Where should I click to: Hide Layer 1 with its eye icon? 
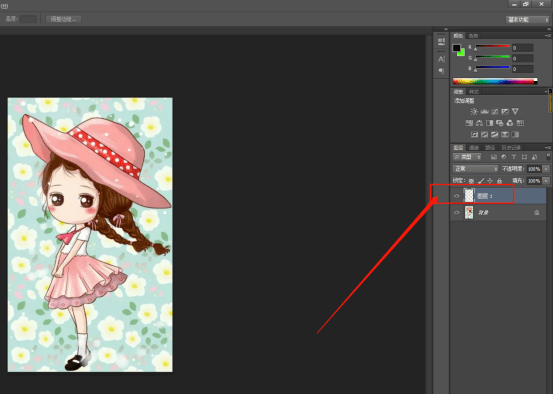coord(456,196)
